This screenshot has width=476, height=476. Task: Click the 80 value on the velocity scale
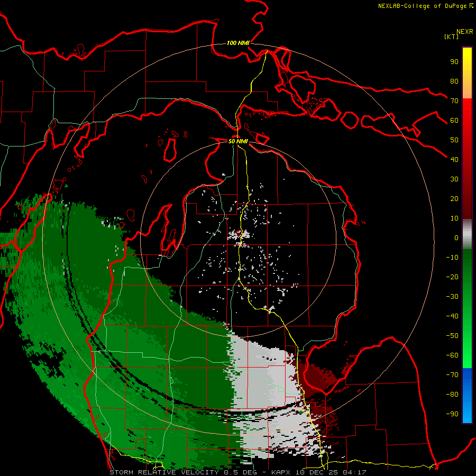click(454, 81)
